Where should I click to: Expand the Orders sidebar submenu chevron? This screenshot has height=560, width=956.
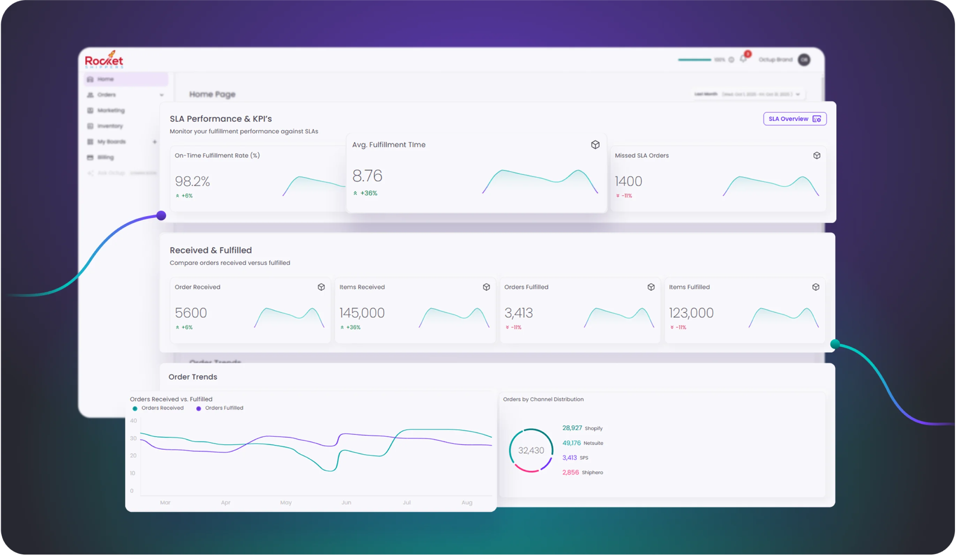tap(162, 95)
